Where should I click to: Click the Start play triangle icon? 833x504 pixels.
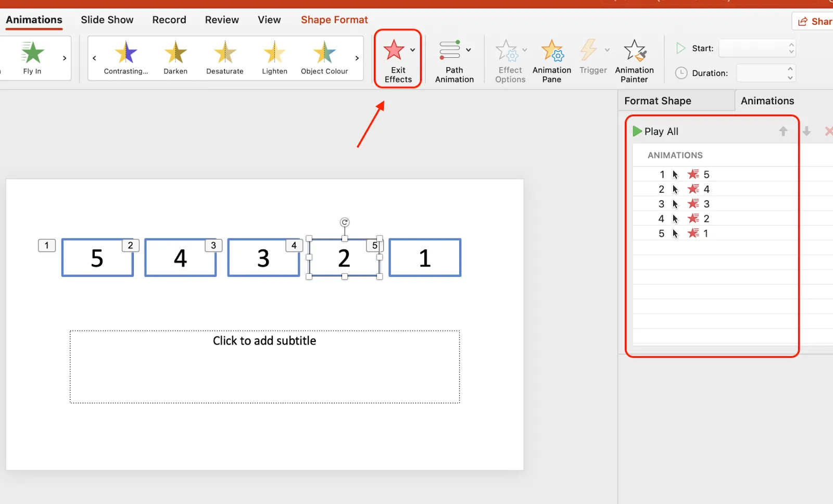[x=680, y=48]
